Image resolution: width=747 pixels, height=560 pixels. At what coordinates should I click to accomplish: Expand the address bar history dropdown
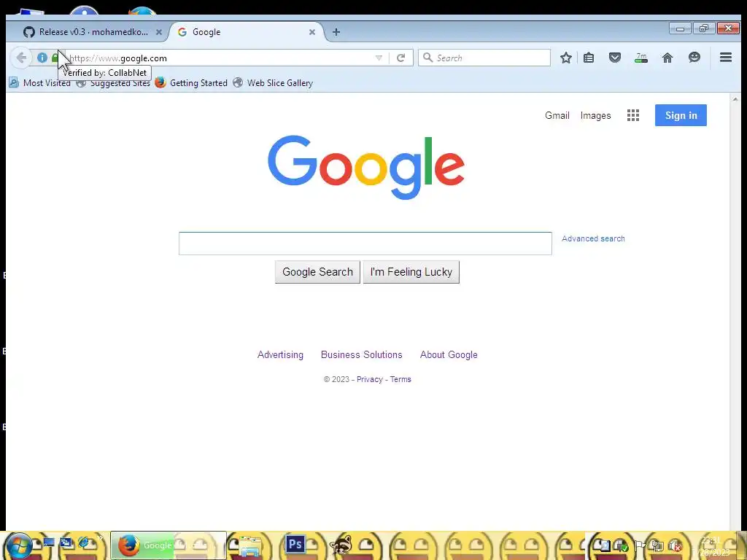point(379,58)
